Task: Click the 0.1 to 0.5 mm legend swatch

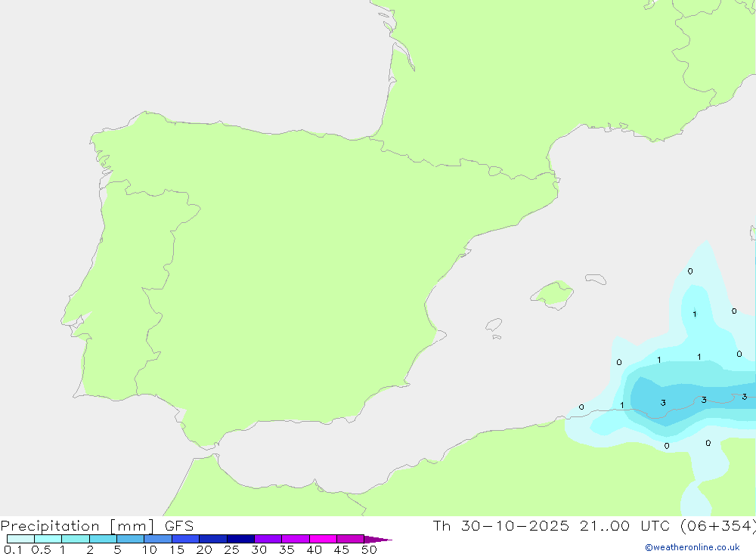Action: pos(20,539)
